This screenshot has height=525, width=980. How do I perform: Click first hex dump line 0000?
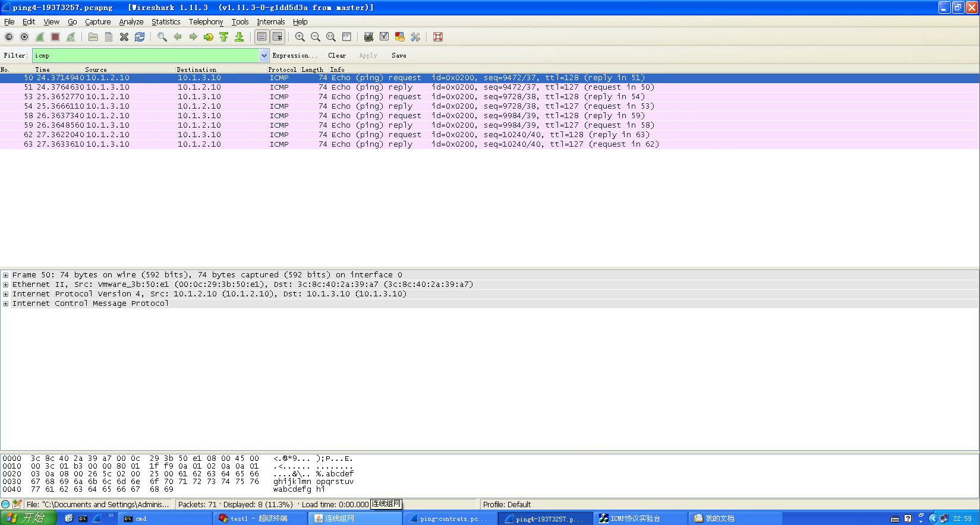177,458
